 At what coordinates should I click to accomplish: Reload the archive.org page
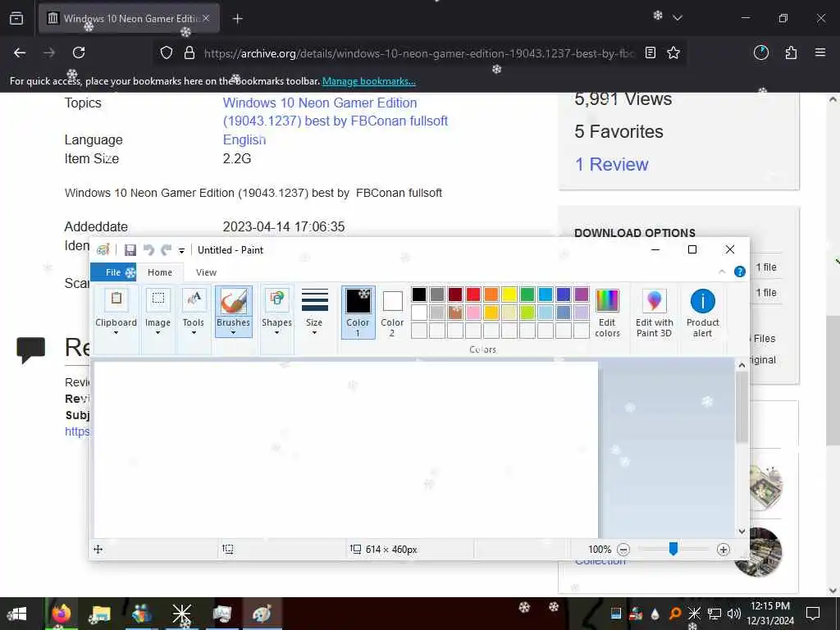pos(79,52)
